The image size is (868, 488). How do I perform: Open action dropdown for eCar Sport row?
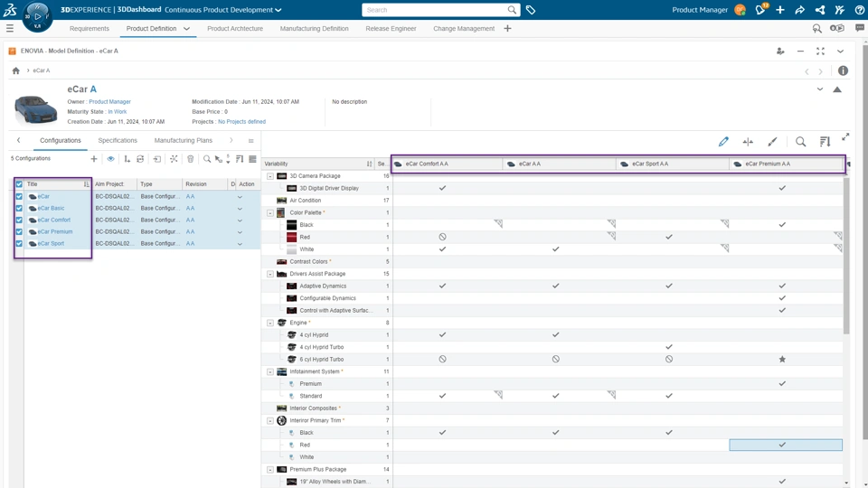[240, 244]
